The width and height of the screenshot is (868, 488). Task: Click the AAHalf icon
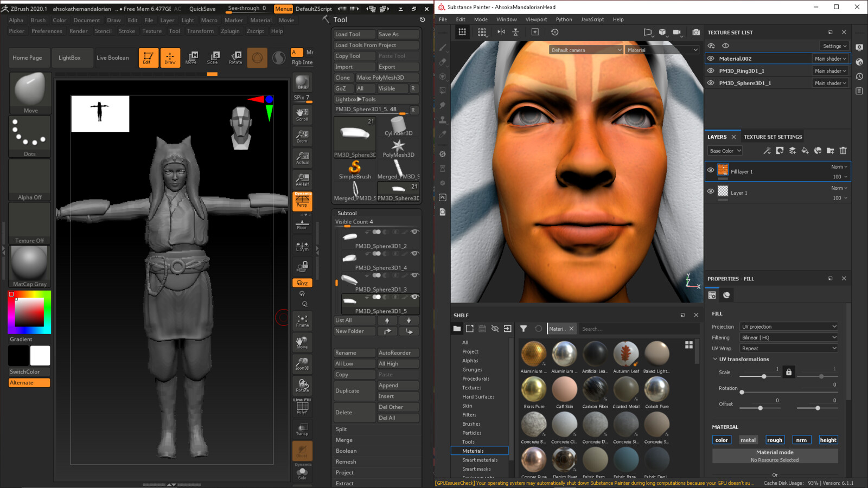(302, 179)
